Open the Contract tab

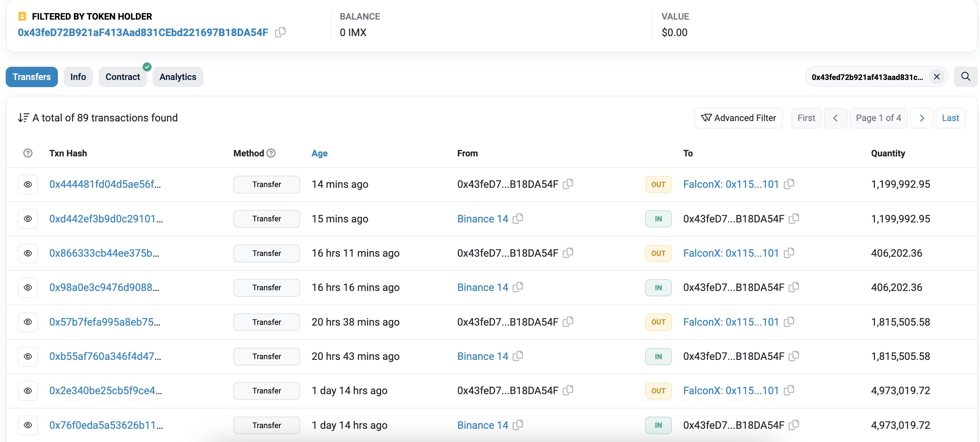pos(123,77)
